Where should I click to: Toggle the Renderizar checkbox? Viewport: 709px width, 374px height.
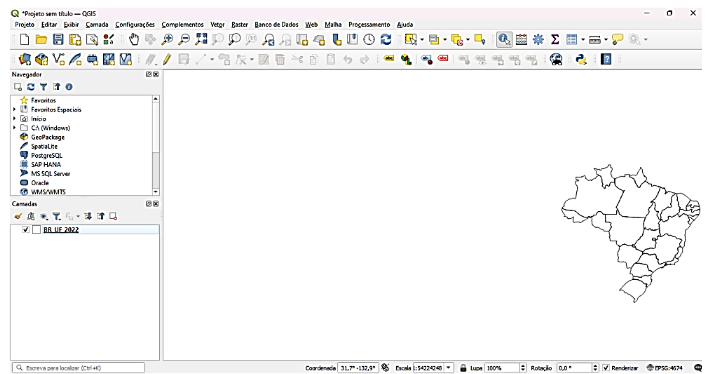point(606,368)
